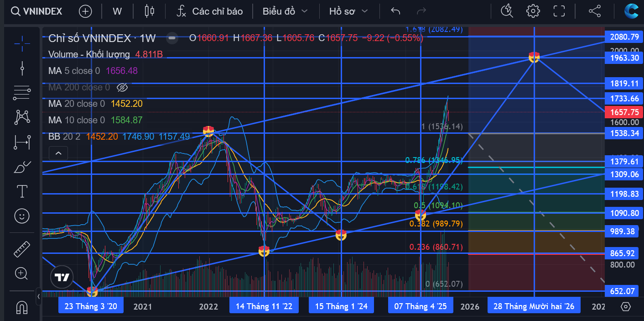This screenshot has height=321, width=644.
Task: Select the BB 20 2 Bollinger legend
Action: [65, 137]
